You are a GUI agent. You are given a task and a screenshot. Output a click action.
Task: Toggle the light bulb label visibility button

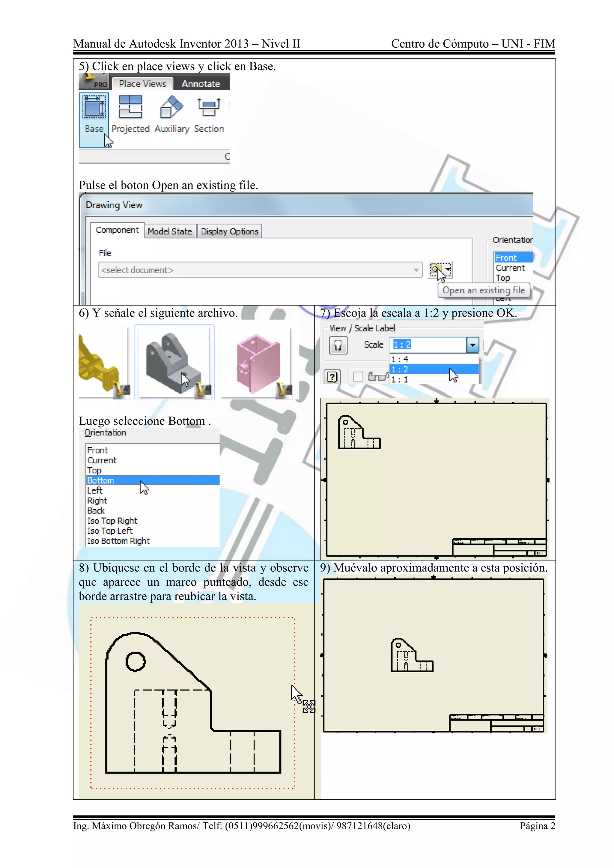pos(338,345)
